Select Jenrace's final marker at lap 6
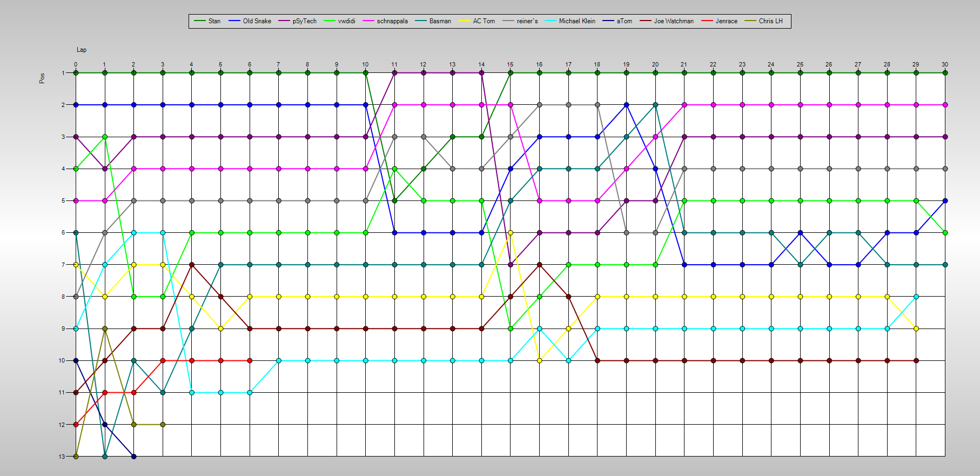Viewport: 980px width, 476px height. 250,360
